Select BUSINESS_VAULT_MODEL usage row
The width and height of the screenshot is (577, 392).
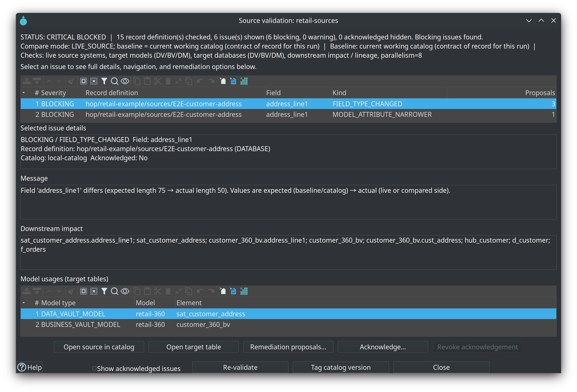[x=288, y=324]
